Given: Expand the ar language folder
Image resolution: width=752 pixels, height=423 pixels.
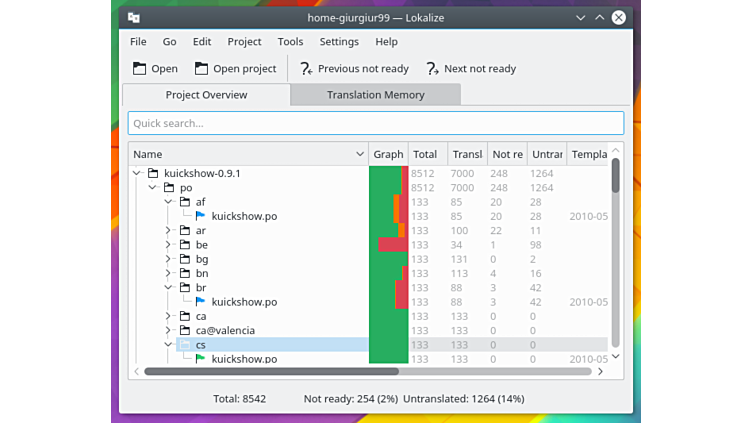Looking at the screenshot, I should click(x=169, y=231).
